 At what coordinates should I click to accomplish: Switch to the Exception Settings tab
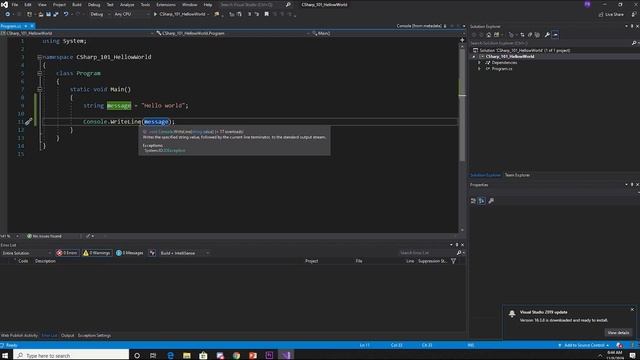94,336
